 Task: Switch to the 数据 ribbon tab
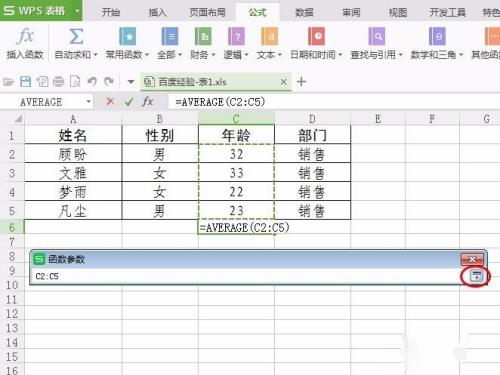point(304,13)
